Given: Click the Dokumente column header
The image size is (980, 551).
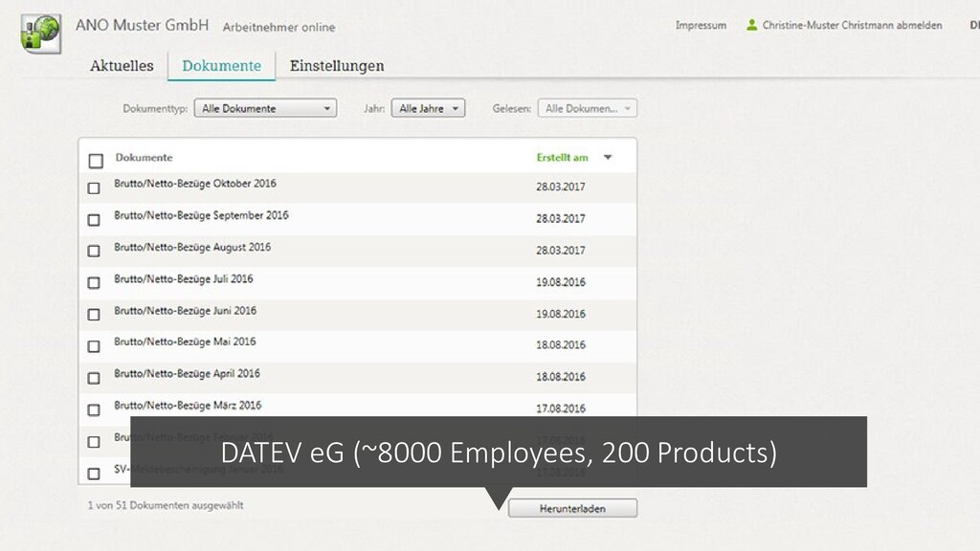Looking at the screenshot, I should click(144, 158).
